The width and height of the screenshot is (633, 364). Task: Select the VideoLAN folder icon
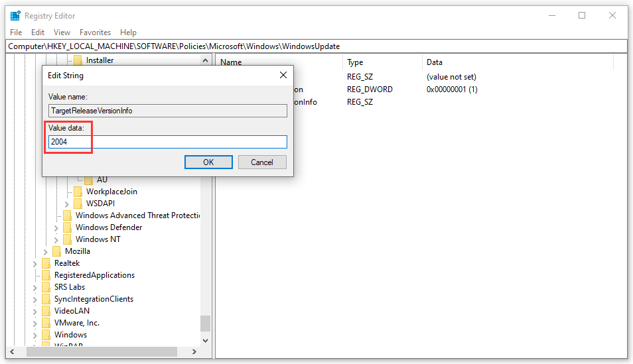[46, 311]
